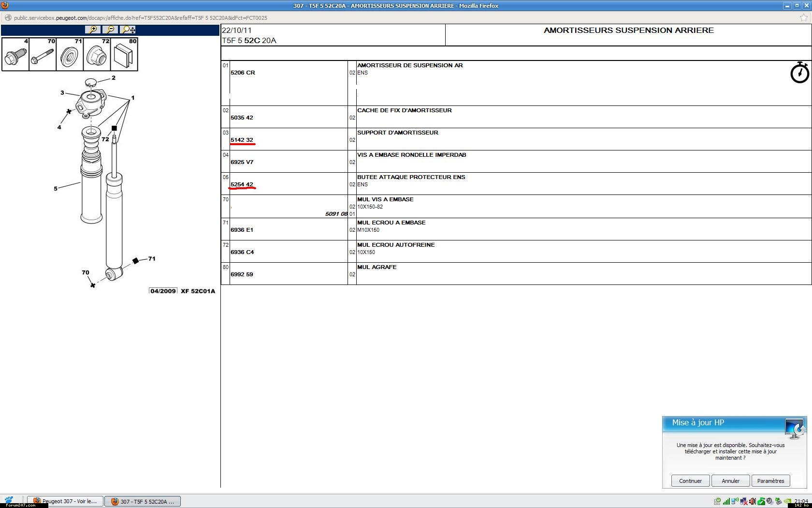Click diagram callout number 70 at bottom

pos(86,272)
